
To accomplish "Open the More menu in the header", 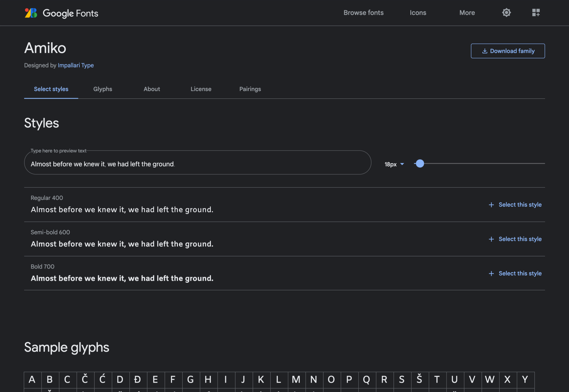I will click(467, 13).
